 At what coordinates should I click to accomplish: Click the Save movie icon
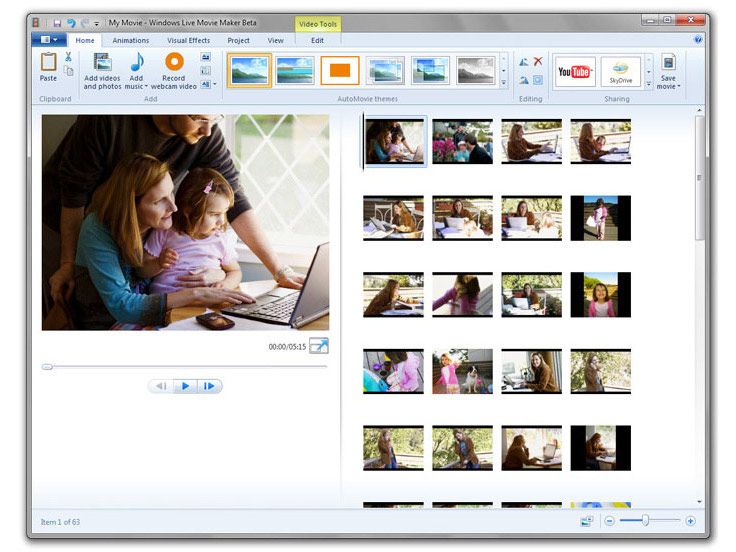[x=668, y=63]
